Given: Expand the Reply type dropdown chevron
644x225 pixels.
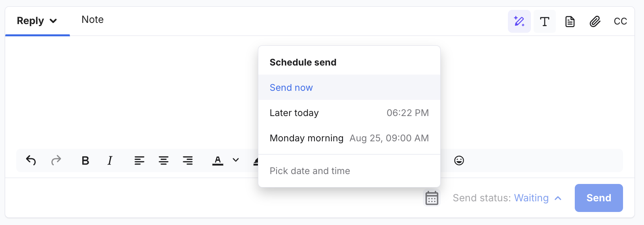Looking at the screenshot, I should pyautogui.click(x=53, y=21).
